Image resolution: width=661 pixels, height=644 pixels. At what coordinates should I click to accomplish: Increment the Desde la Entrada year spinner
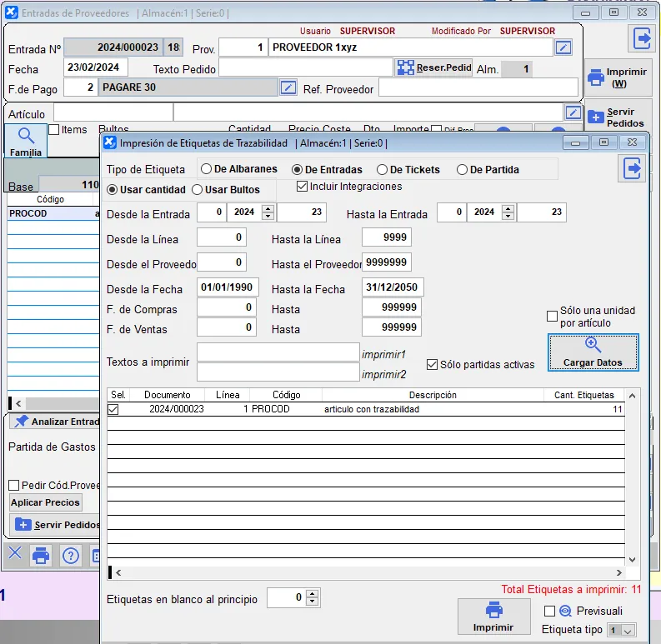268,209
